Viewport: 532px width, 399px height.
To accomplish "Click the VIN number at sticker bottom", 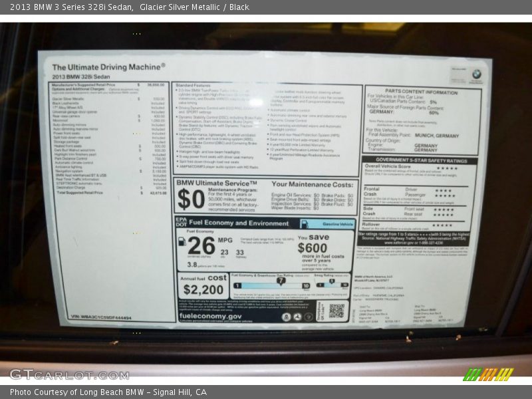I will tap(101, 317).
